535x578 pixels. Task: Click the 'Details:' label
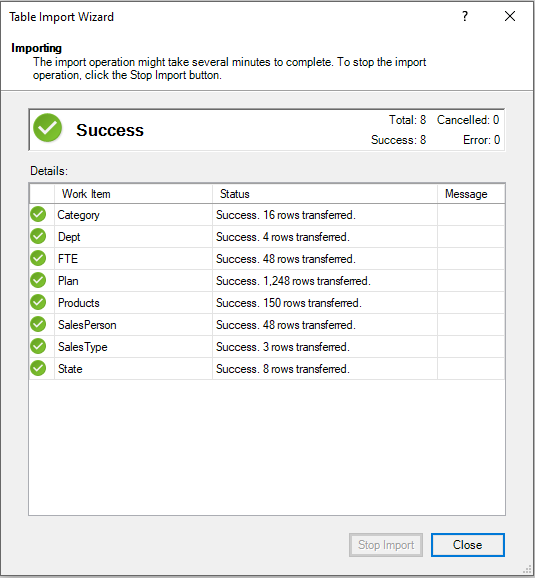49,171
